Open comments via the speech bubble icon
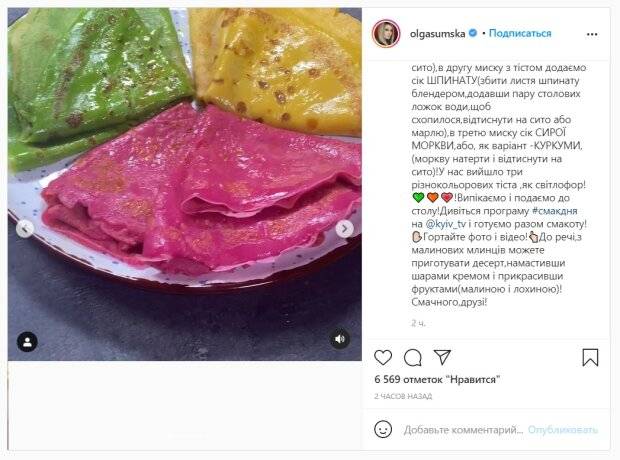The image size is (620, 460). point(412,358)
